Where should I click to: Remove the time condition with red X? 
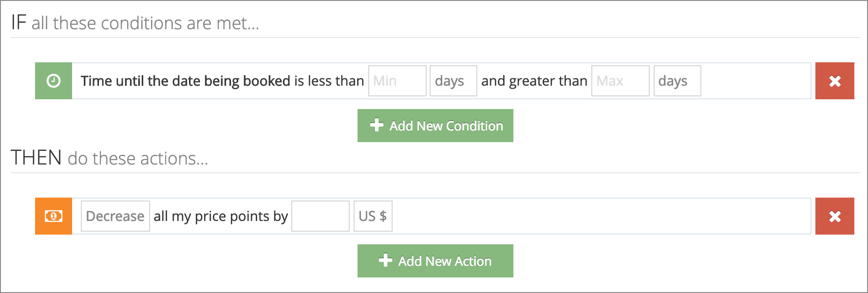pyautogui.click(x=835, y=81)
